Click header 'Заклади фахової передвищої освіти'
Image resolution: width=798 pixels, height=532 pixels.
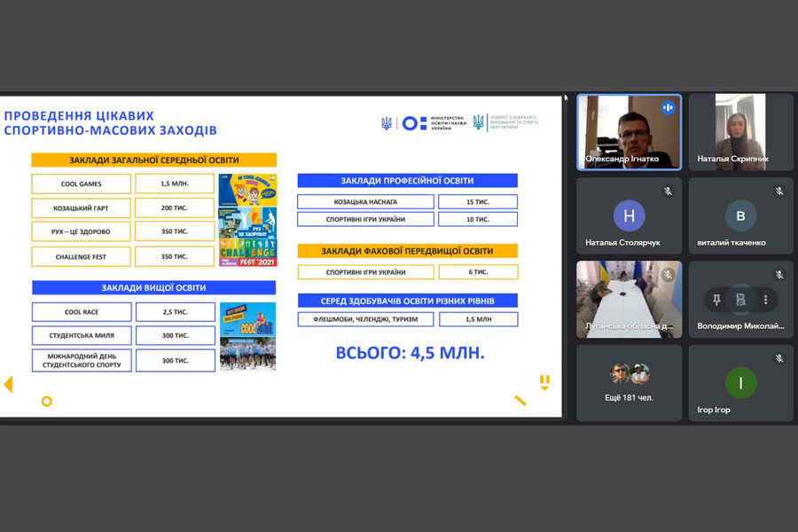click(407, 251)
